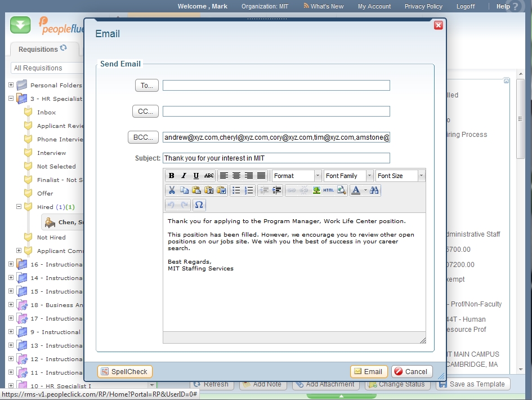
Task: Toggle underline formatting in the email editor
Action: pos(196,176)
